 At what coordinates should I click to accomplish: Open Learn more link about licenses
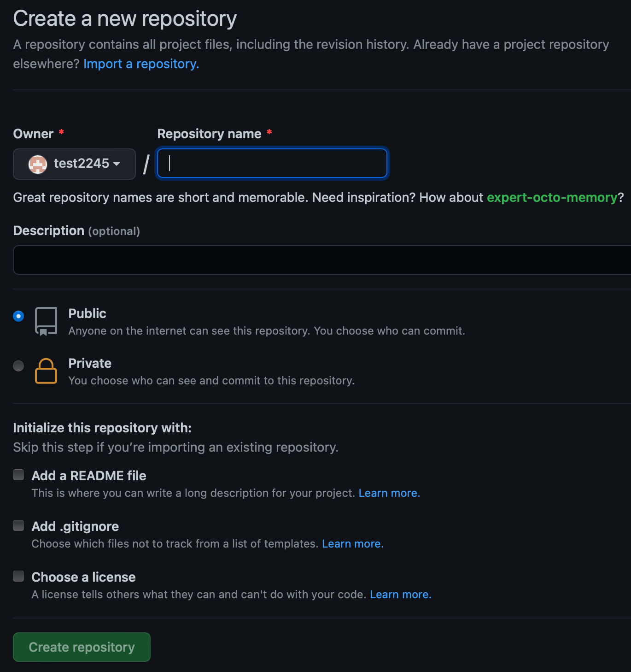401,595
